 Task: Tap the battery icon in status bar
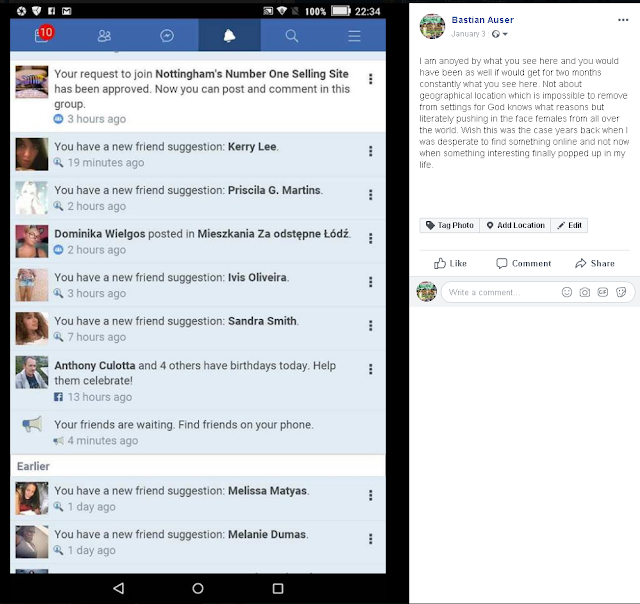click(x=341, y=11)
